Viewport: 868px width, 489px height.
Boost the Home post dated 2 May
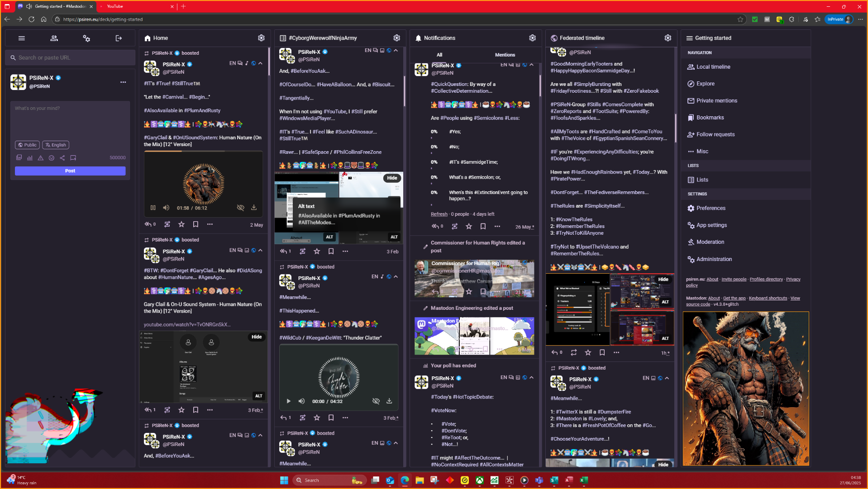[x=167, y=224]
